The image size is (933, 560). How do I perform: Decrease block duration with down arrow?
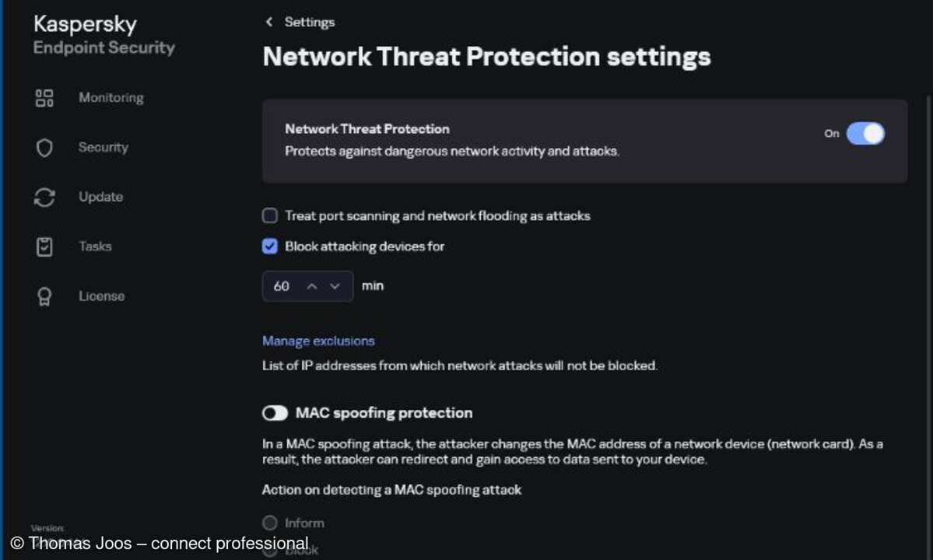coord(335,286)
